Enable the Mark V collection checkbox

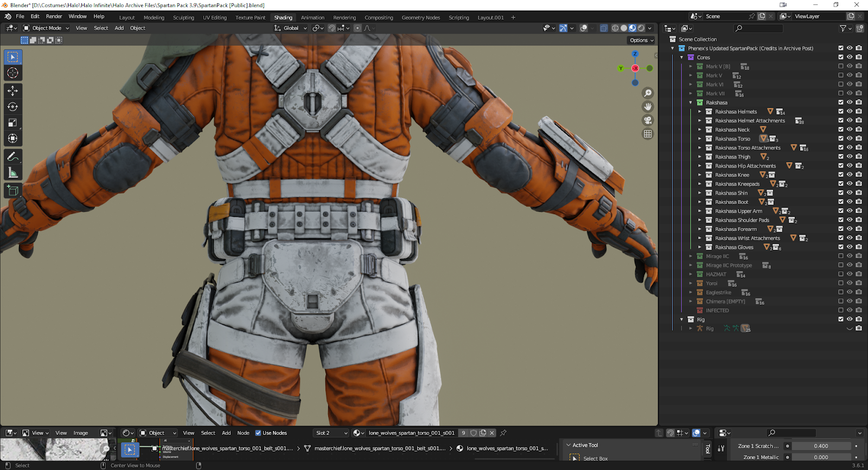841,75
